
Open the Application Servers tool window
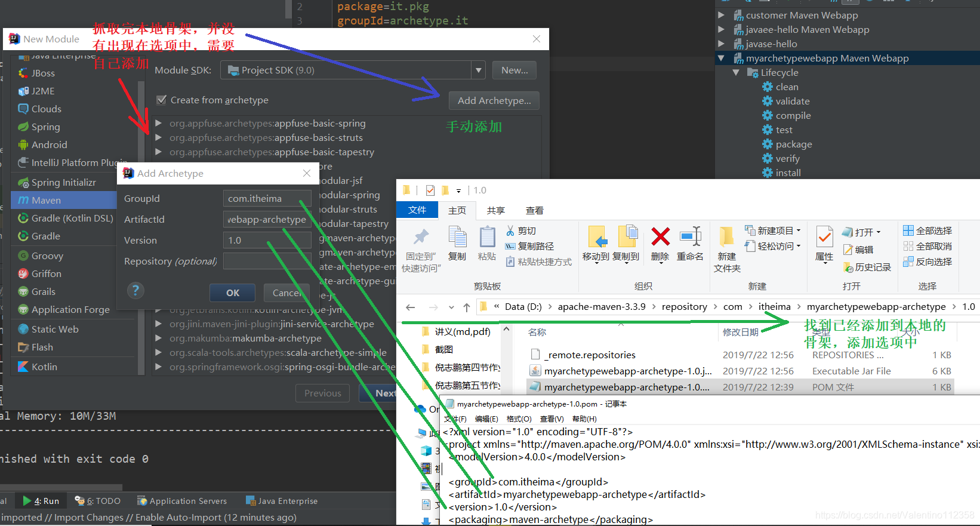coord(182,501)
